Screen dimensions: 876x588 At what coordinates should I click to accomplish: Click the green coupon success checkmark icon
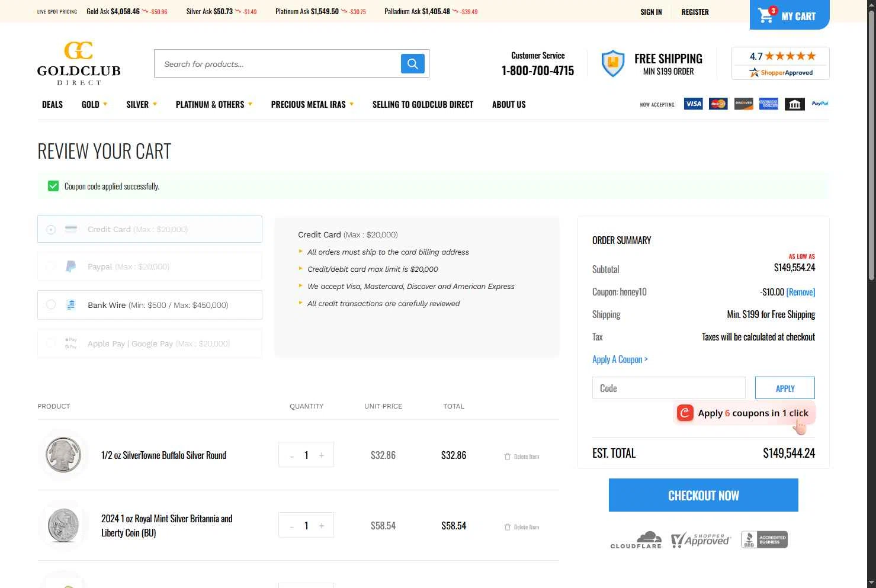(x=53, y=186)
